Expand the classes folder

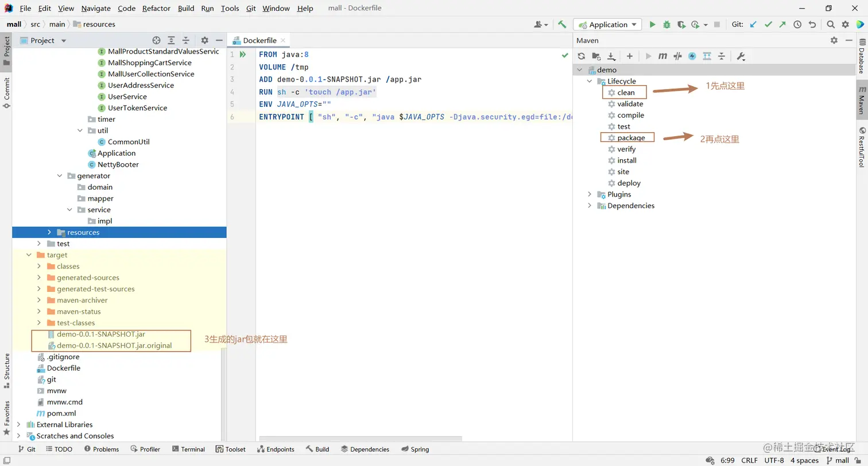pos(39,267)
